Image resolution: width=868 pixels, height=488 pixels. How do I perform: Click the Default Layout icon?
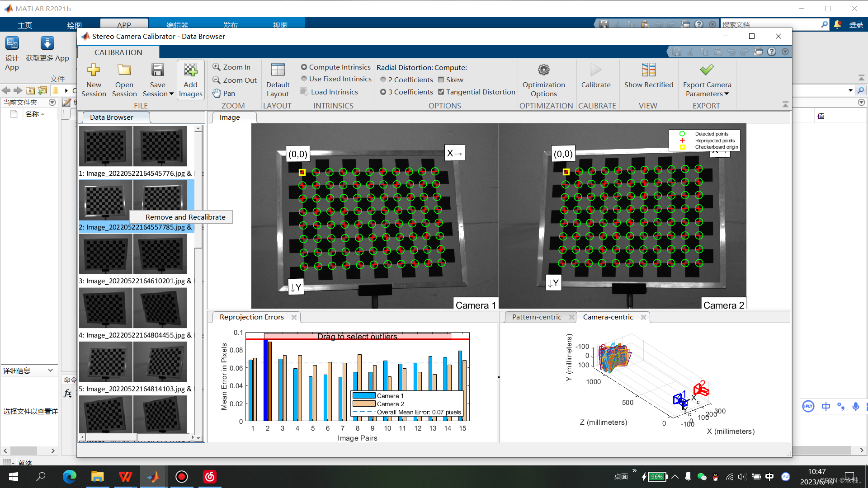[278, 70]
